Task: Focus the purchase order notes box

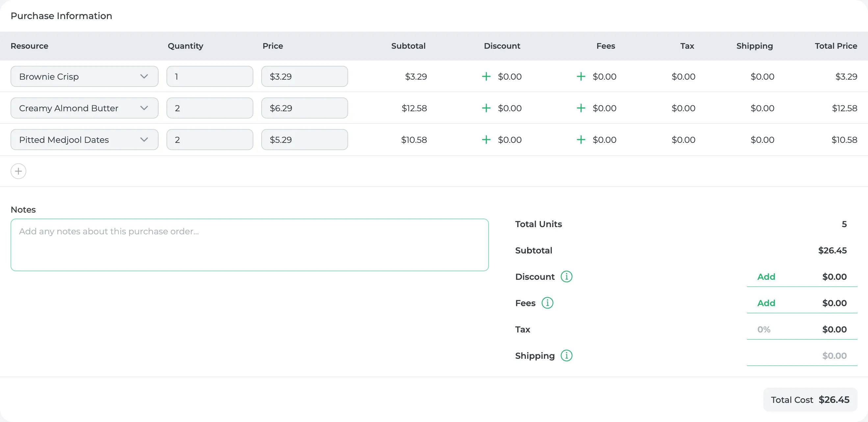Action: 250,245
